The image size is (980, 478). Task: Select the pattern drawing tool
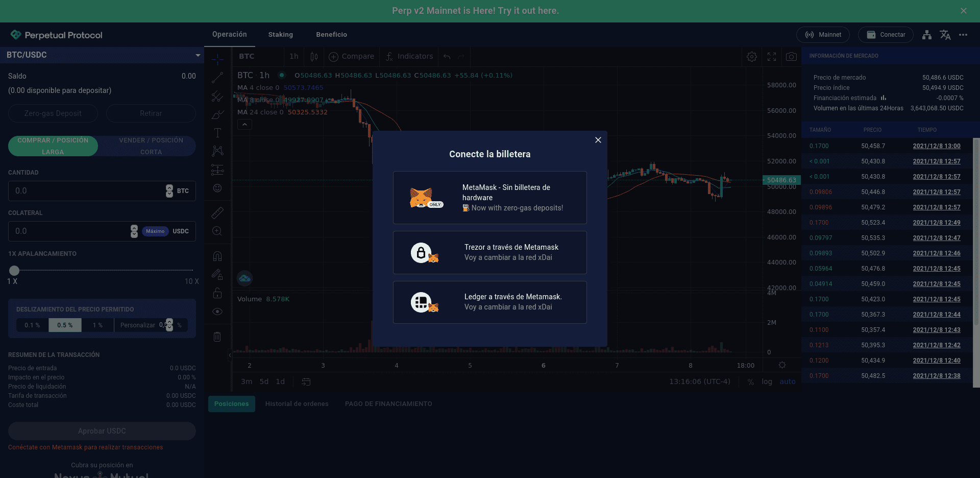217,151
